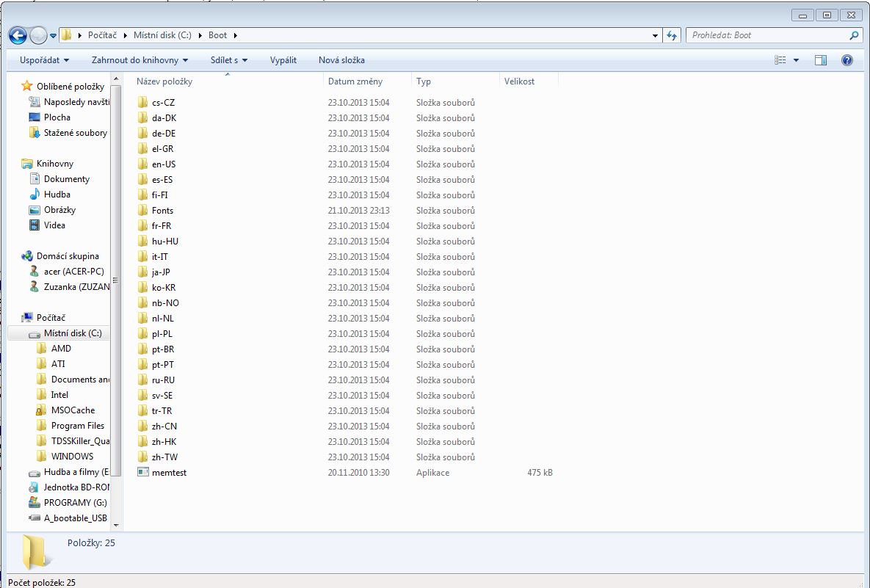Viewport: 870px width, 588px height.
Task: Click the 475 kB size of memtest
Action: tap(540, 473)
